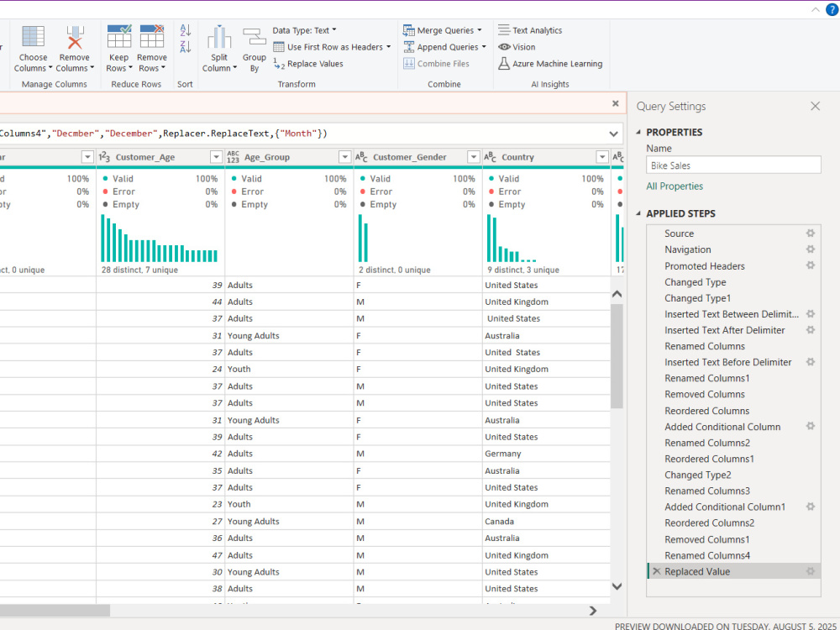Viewport: 840px width, 630px height.
Task: Click the Group By icon
Action: click(255, 38)
